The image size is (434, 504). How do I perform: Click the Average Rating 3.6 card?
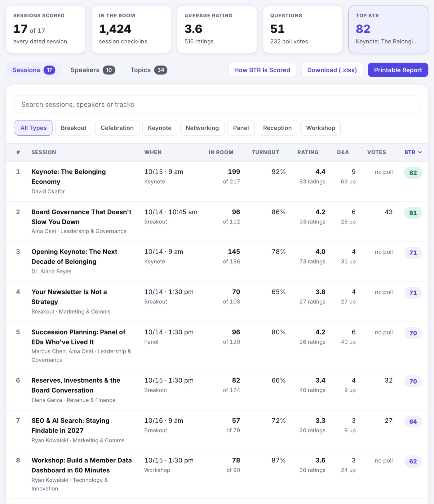217,29
